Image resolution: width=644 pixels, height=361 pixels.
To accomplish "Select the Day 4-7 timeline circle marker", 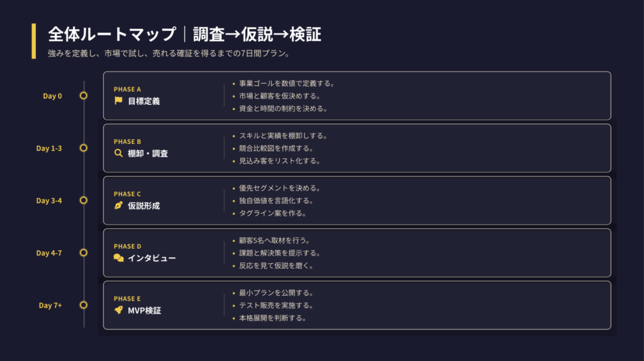I will coord(84,253).
